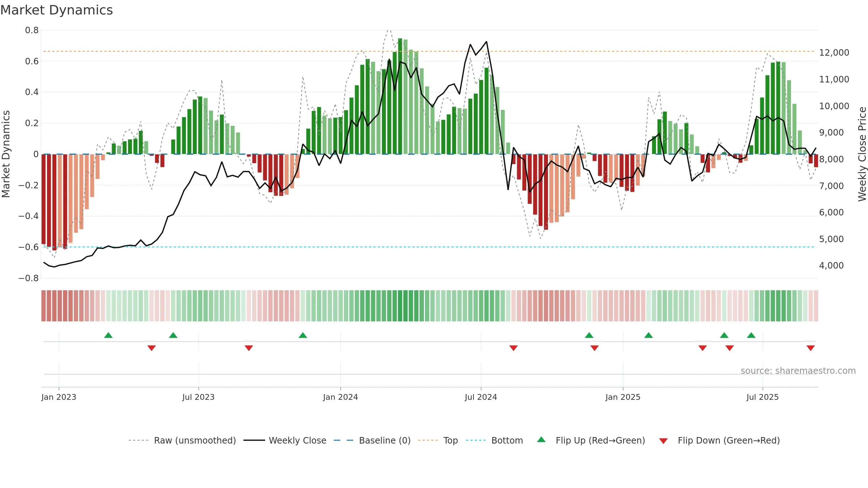The width and height of the screenshot is (868, 488).
Task: Click the Jan 2023 x-axis label
Action: 59,397
